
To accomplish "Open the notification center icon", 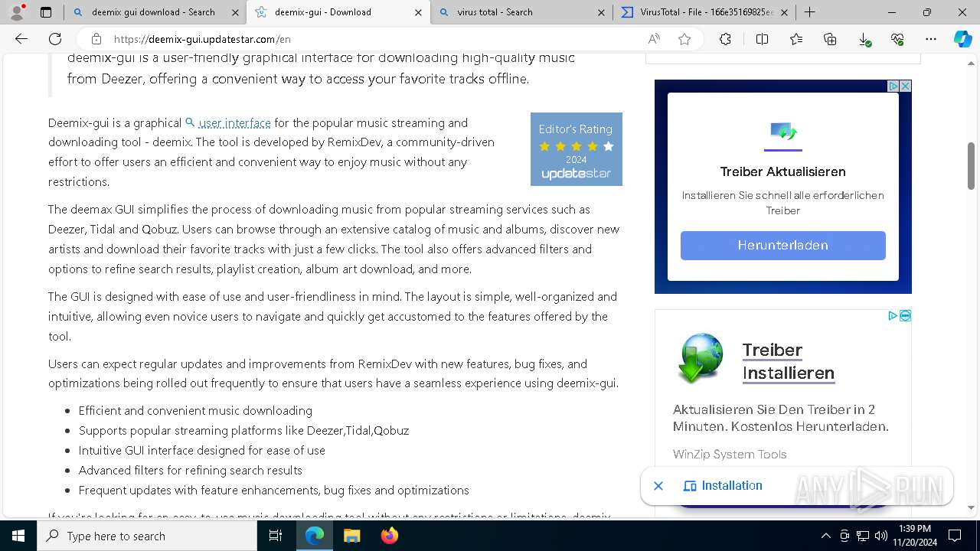I will [x=955, y=536].
